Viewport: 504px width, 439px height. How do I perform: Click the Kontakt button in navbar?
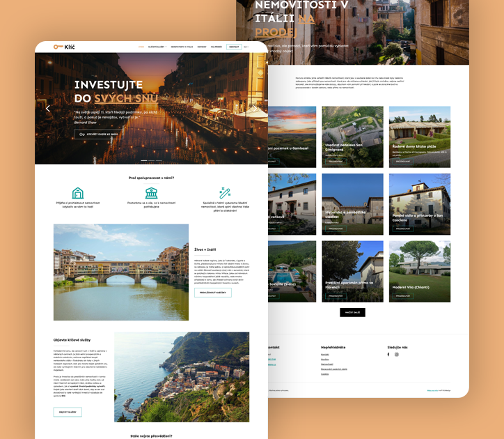234,47
